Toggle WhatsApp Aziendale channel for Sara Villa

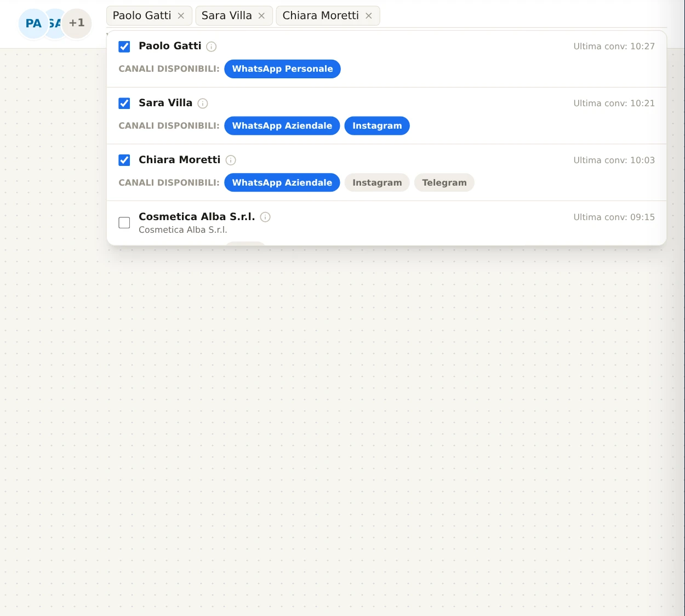click(x=282, y=126)
